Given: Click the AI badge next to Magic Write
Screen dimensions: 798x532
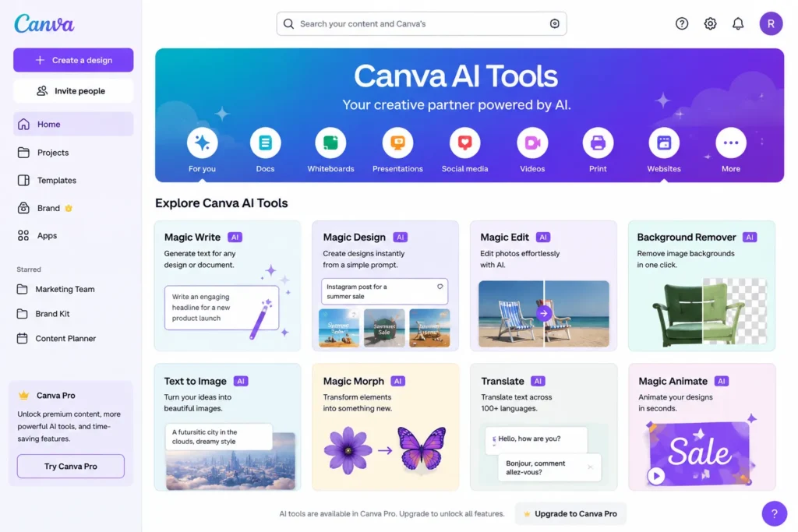Looking at the screenshot, I should (235, 237).
